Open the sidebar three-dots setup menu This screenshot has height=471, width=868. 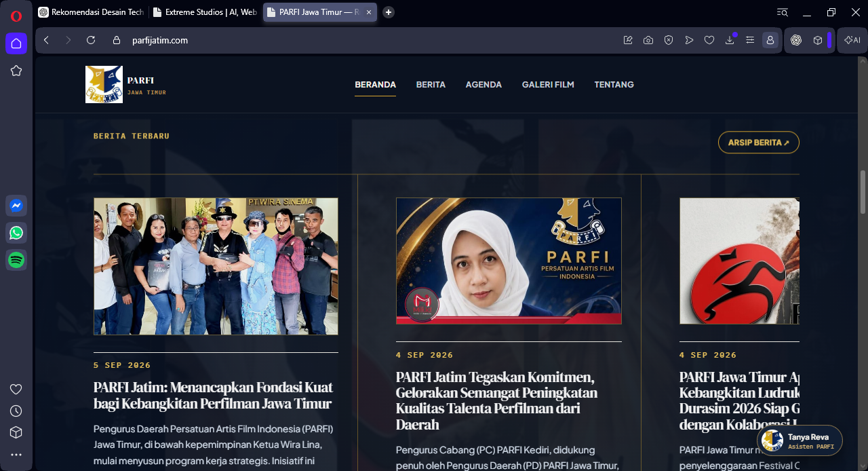[x=16, y=454]
